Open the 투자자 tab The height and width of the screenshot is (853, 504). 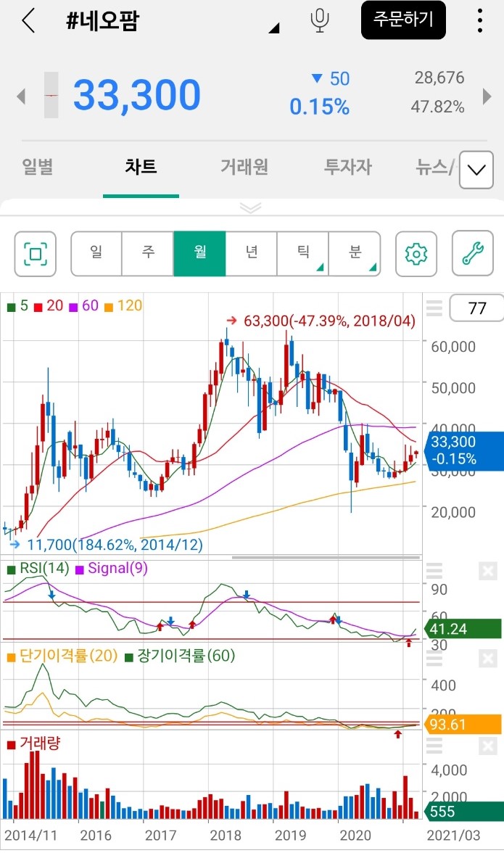[x=348, y=167]
